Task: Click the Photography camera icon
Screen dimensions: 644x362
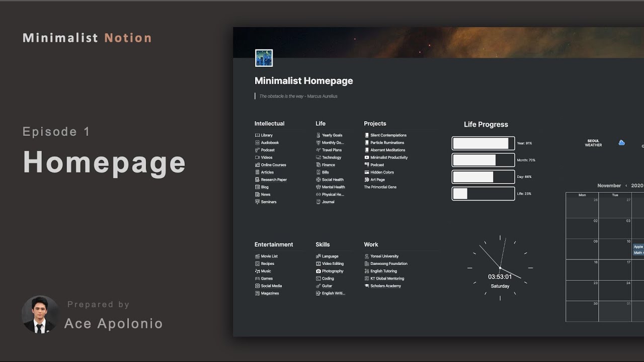Action: pos(318,271)
